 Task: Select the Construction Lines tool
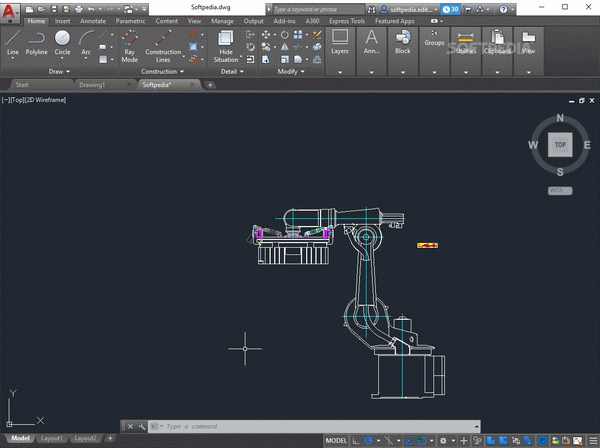click(x=163, y=46)
